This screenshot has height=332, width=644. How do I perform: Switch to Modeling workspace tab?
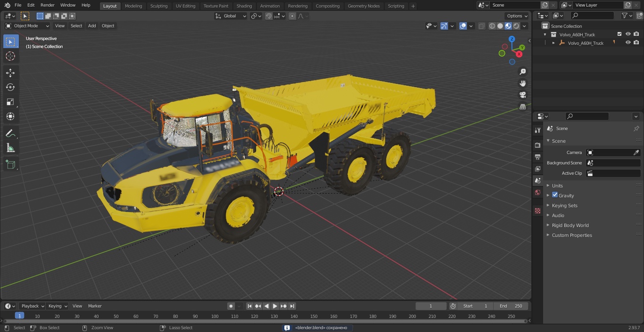tap(133, 6)
